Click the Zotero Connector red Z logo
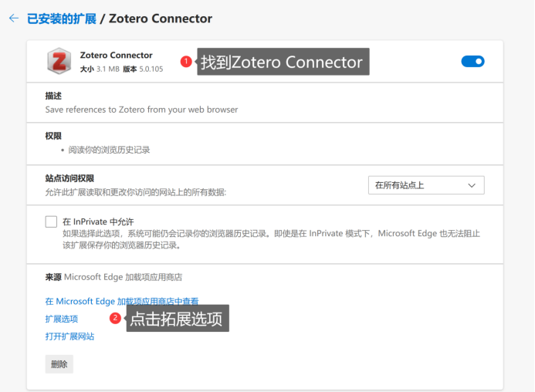The image size is (535, 392). 59,61
